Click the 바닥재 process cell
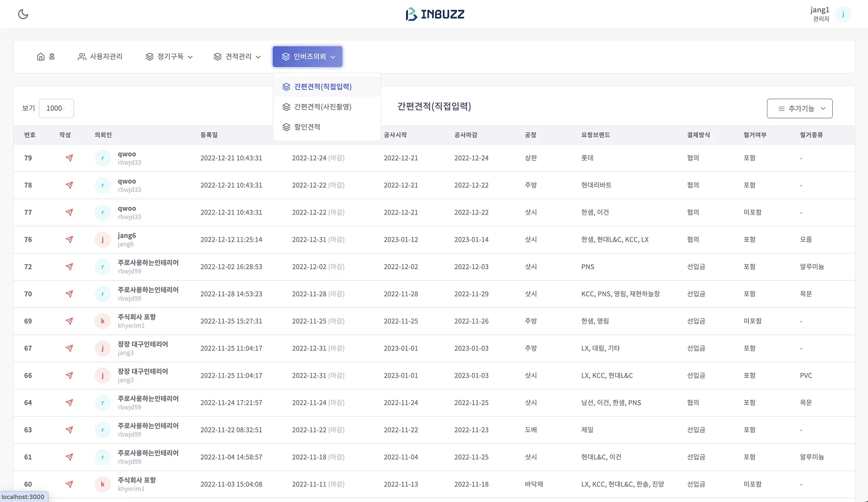This screenshot has height=502, width=868. [x=534, y=484]
